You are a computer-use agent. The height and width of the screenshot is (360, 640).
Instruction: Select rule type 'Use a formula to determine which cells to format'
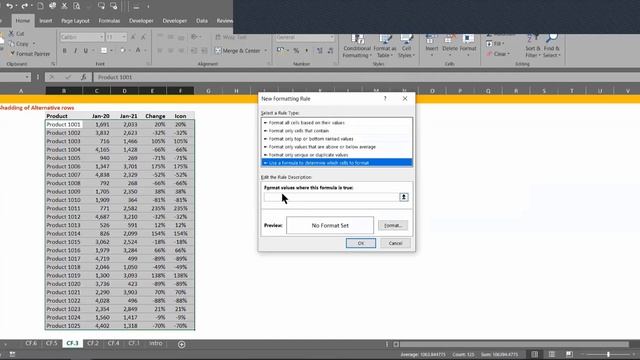(x=337, y=163)
